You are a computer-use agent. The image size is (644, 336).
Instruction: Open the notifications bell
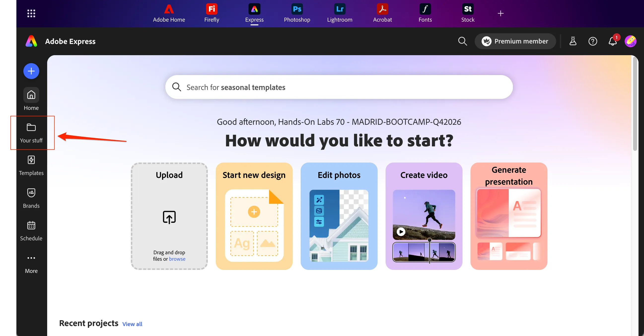pyautogui.click(x=613, y=41)
